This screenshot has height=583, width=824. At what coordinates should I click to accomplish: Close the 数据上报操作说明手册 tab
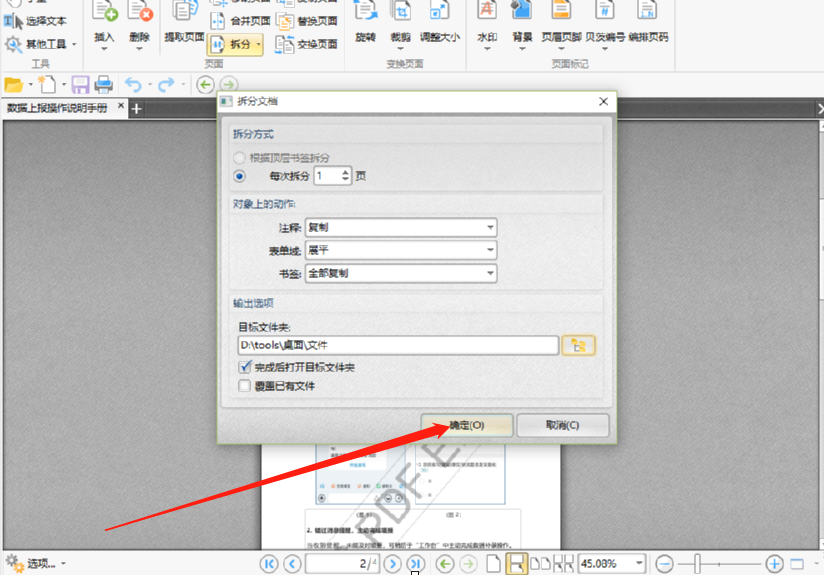pos(121,106)
